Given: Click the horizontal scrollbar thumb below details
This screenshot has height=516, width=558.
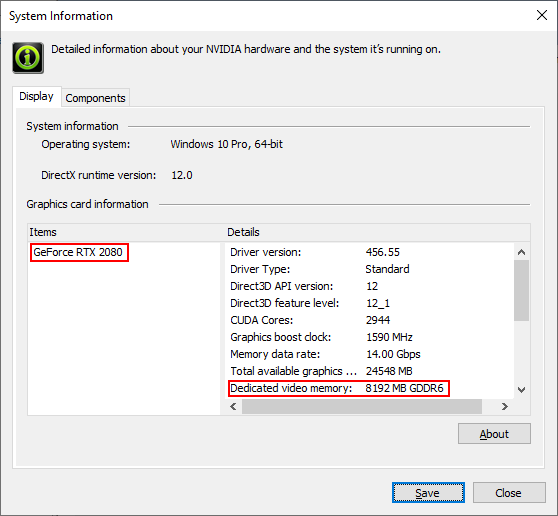Looking at the screenshot, I should point(362,406).
